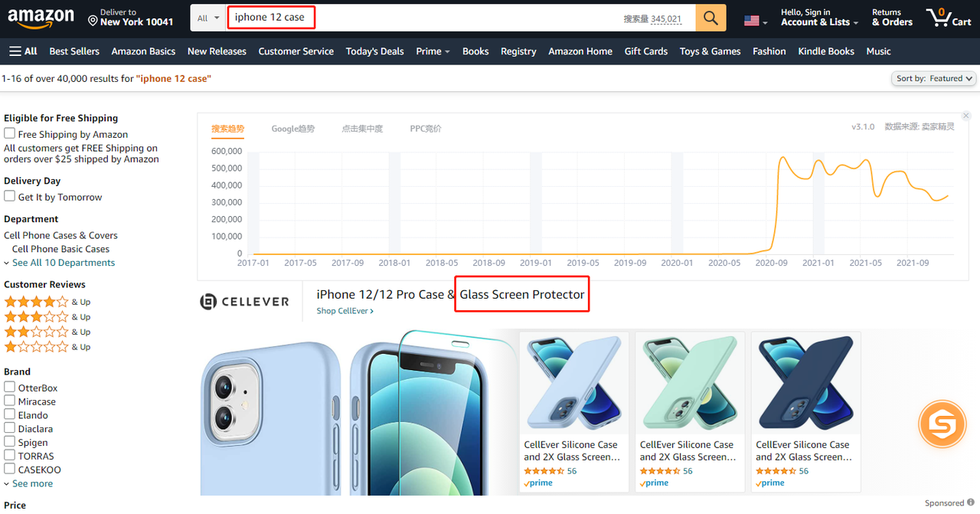Click the orange search magnifier button
This screenshot has height=514, width=980.
pyautogui.click(x=710, y=18)
